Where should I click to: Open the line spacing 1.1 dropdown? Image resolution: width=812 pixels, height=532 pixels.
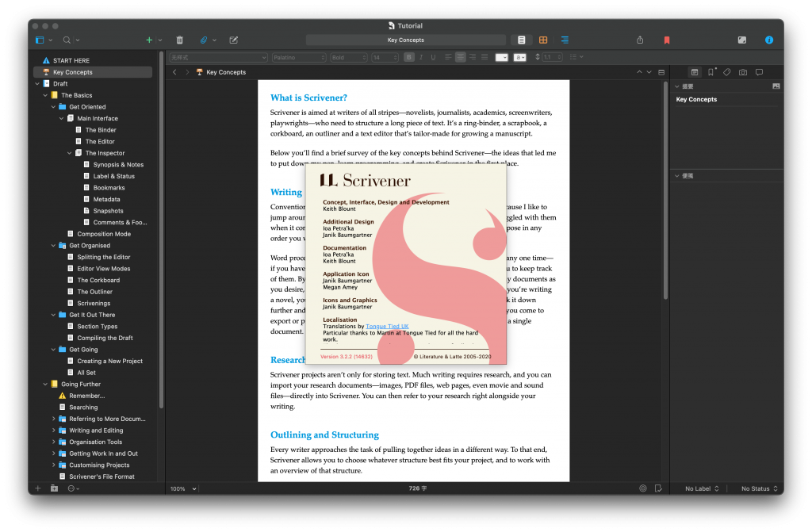tap(552, 58)
